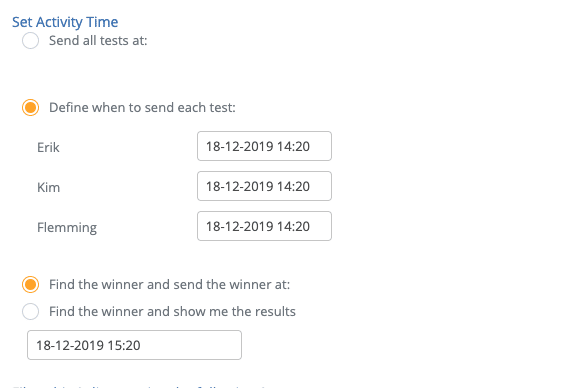The height and width of the screenshot is (388, 582).
Task: Click the 'Find the winner and show me the results' text
Action: click(x=172, y=312)
